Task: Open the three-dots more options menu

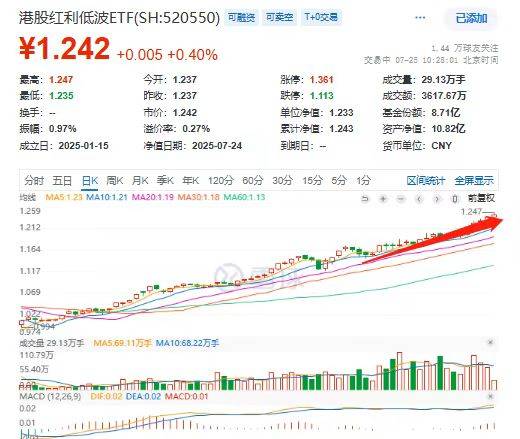Action: [420, 18]
